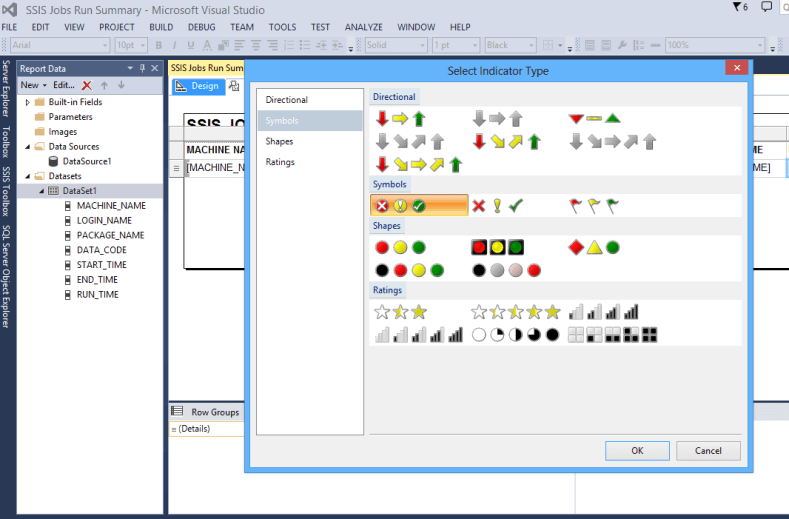Click OK in Select Indicator Type dialog
This screenshot has width=789, height=519.
[637, 451]
